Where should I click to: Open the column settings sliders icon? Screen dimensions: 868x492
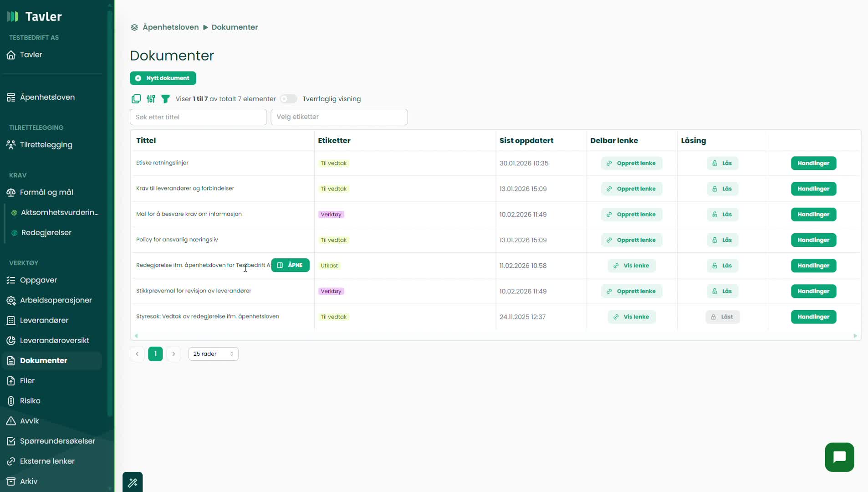pyautogui.click(x=151, y=99)
